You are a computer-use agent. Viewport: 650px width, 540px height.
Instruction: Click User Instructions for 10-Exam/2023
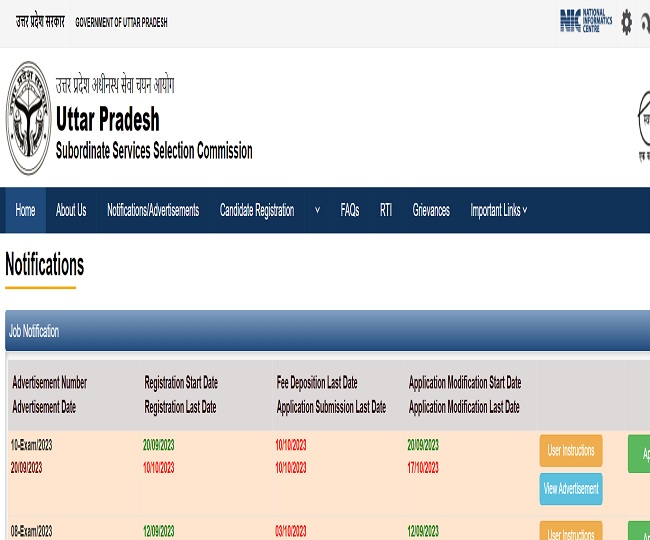pos(571,451)
